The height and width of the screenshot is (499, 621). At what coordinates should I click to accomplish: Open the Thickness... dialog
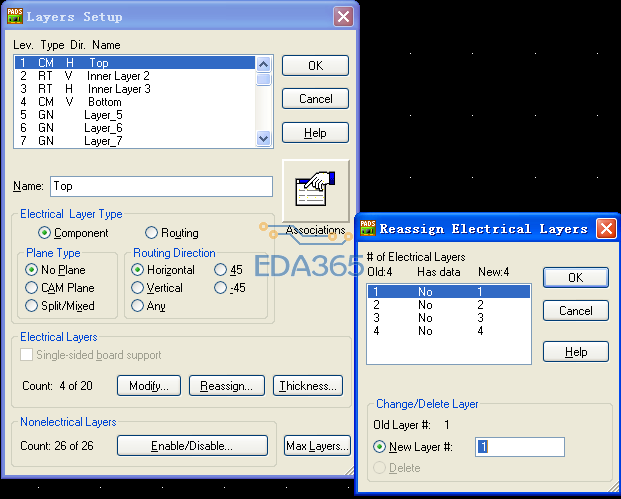click(308, 386)
